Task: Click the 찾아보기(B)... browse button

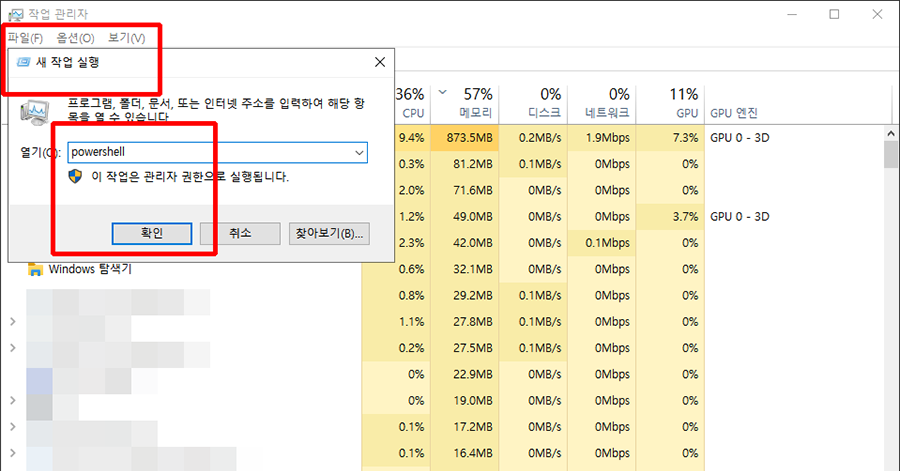Action: click(329, 233)
